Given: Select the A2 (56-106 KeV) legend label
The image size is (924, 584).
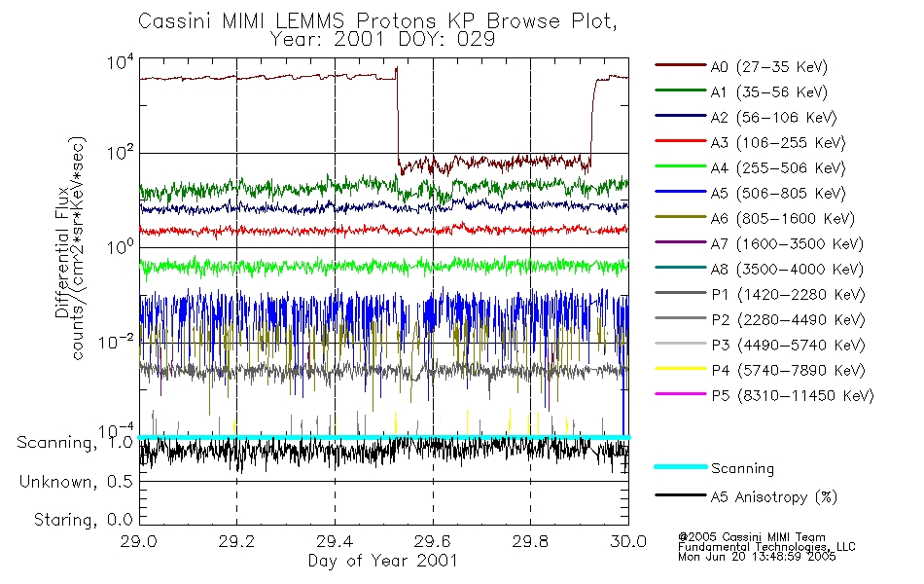Looking at the screenshot, I should click(x=773, y=118).
